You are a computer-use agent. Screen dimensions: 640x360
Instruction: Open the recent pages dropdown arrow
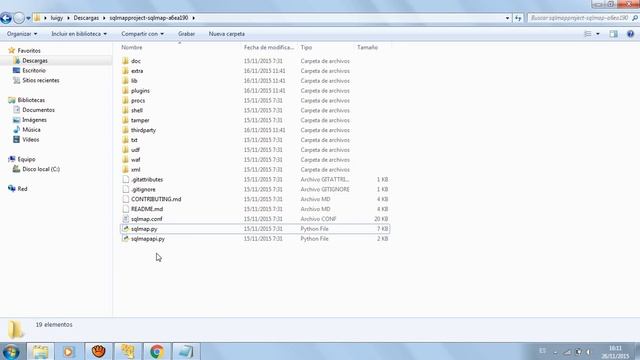coord(28,18)
